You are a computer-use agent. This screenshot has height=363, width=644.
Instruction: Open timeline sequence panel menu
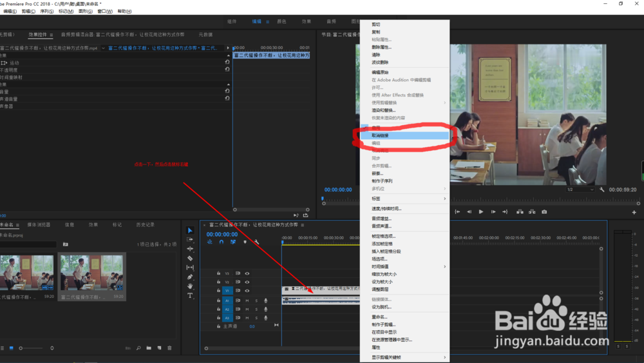(x=303, y=225)
